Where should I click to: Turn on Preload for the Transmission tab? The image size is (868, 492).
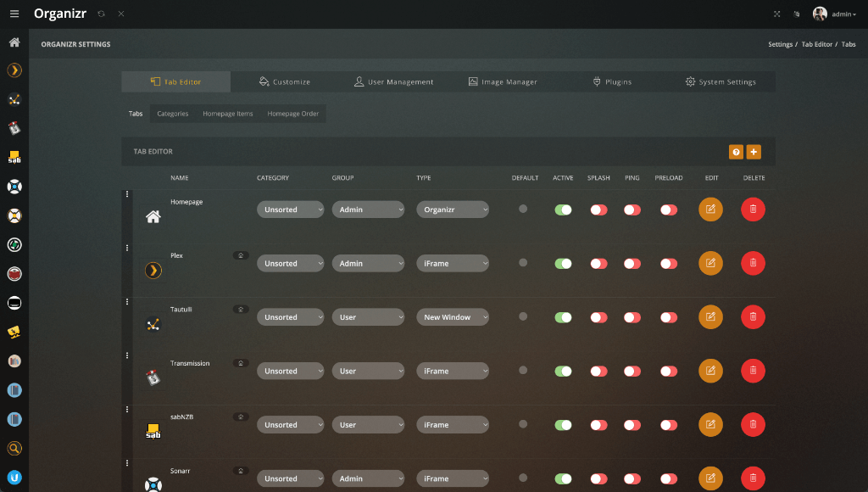click(x=669, y=371)
